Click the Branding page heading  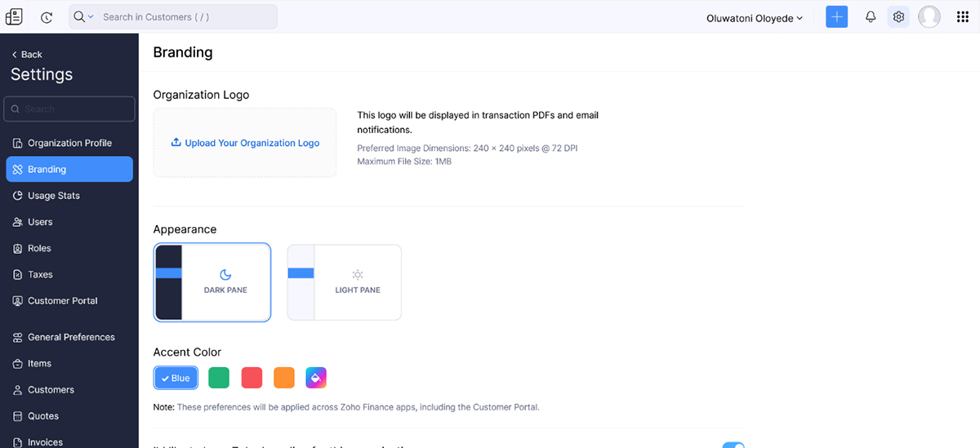coord(183,52)
